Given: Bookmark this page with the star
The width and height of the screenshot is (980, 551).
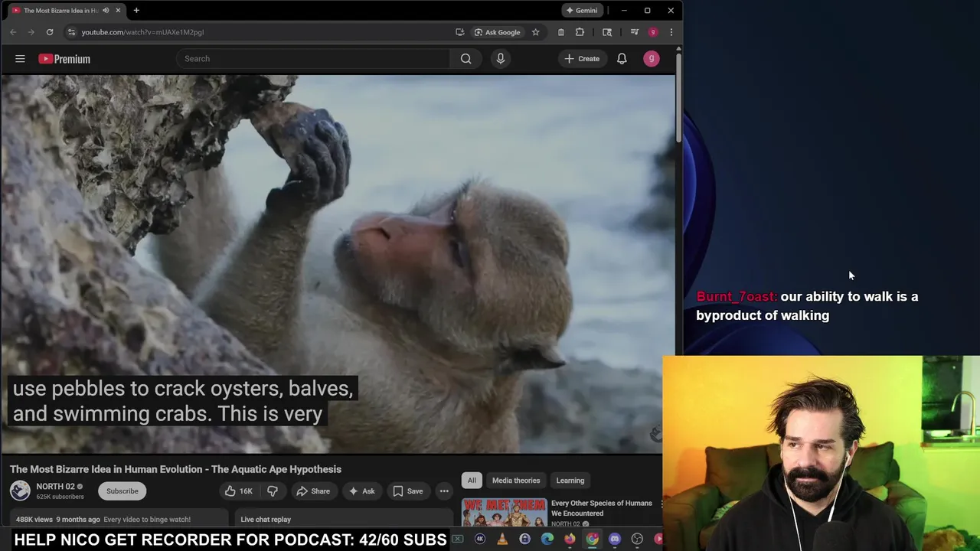Looking at the screenshot, I should tap(535, 32).
